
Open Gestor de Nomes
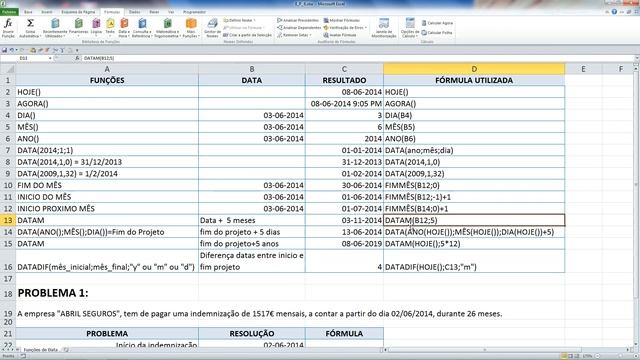click(212, 28)
